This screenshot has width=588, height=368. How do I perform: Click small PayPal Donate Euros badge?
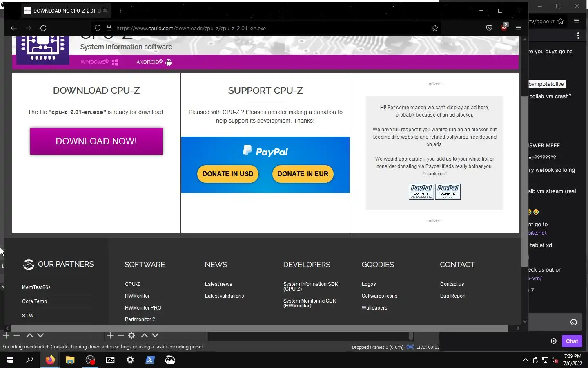pos(448,191)
